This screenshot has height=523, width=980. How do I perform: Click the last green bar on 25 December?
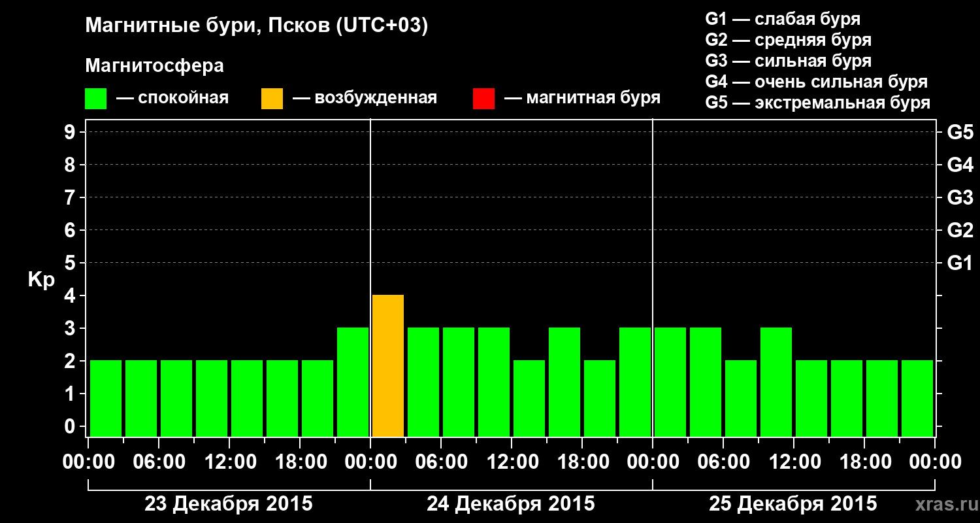coord(917,398)
